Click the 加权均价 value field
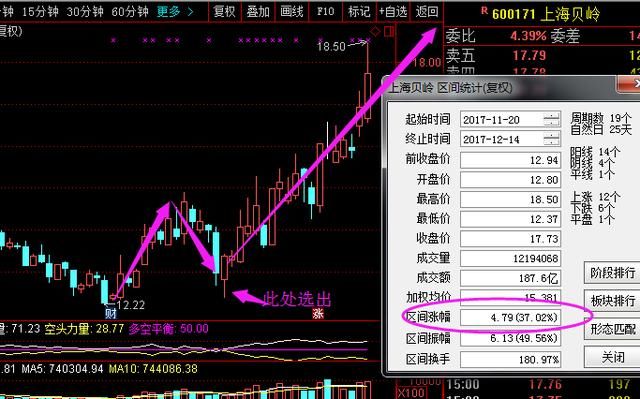The image size is (640, 399). pyautogui.click(x=510, y=297)
